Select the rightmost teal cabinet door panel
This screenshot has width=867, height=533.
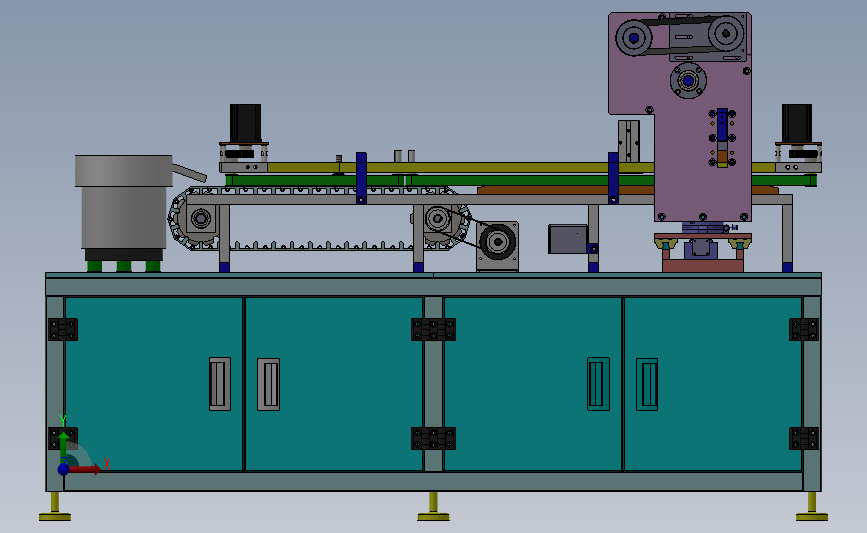(x=713, y=384)
